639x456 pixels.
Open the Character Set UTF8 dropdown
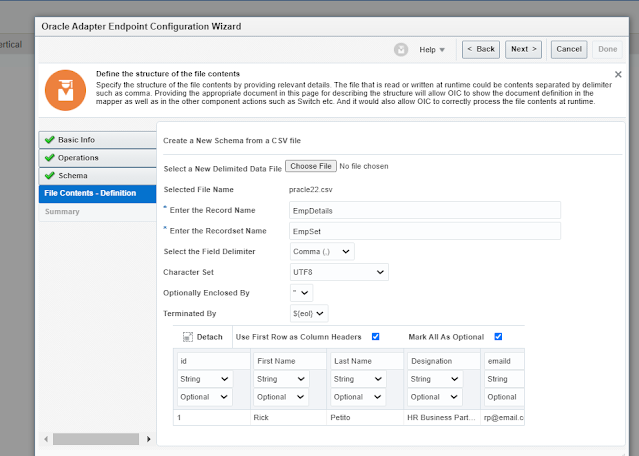pos(339,272)
